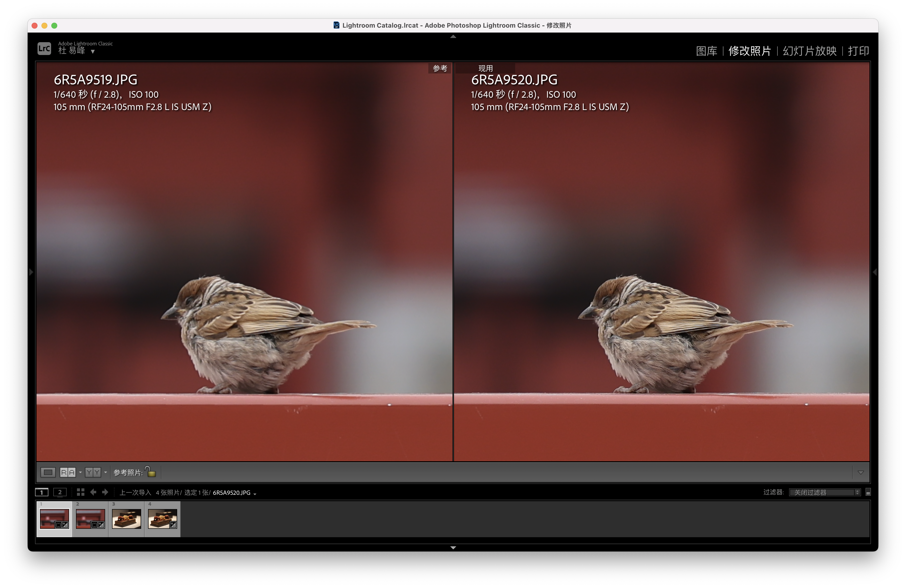Open the toolbar content options triangle
This screenshot has width=906, height=588.
861,472
